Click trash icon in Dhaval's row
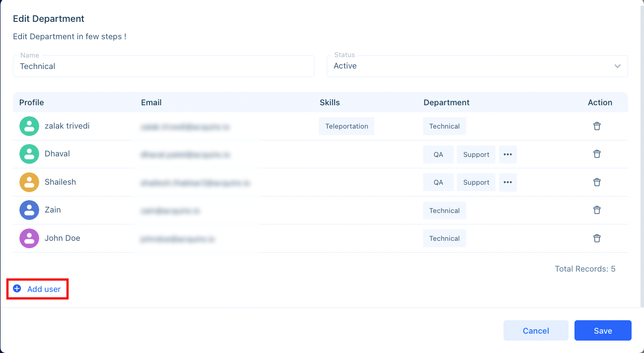 pos(597,154)
